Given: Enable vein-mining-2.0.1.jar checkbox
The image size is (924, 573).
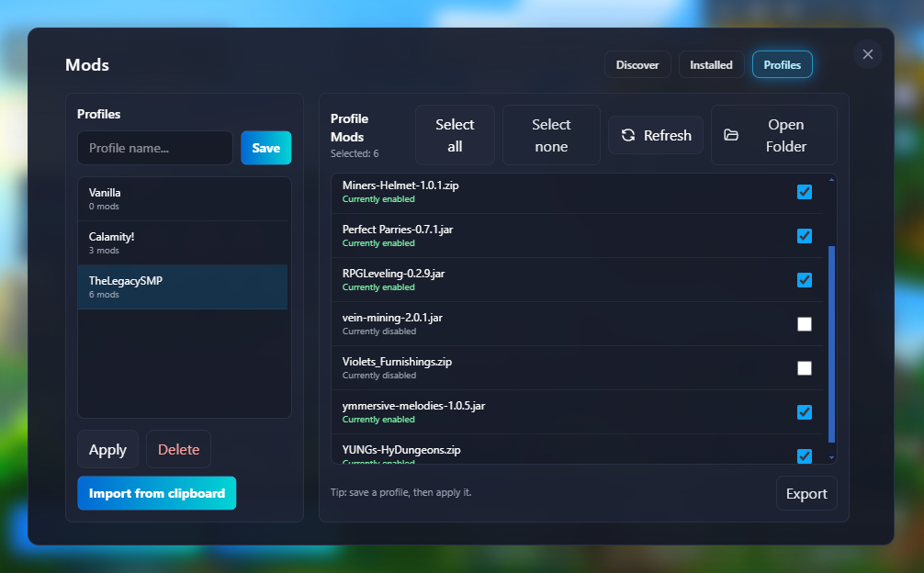Looking at the screenshot, I should (805, 324).
